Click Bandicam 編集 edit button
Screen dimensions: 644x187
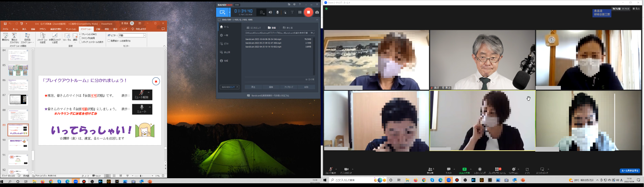tap(271, 87)
